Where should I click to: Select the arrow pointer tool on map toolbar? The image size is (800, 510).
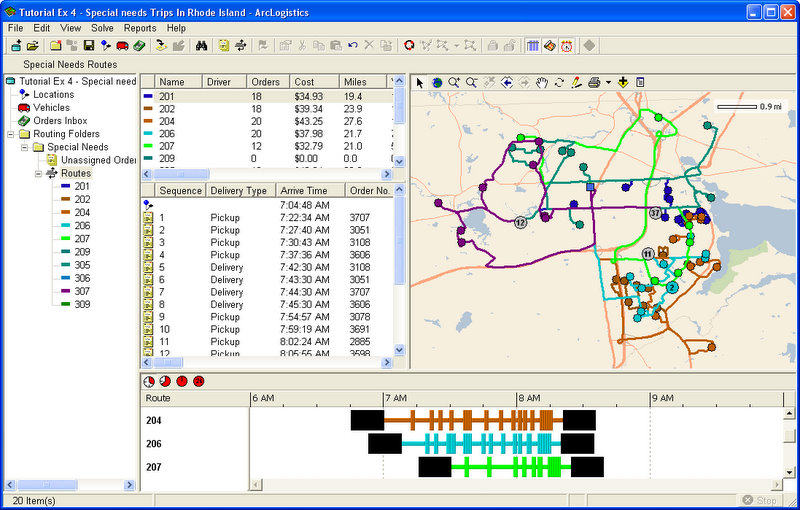tap(420, 82)
